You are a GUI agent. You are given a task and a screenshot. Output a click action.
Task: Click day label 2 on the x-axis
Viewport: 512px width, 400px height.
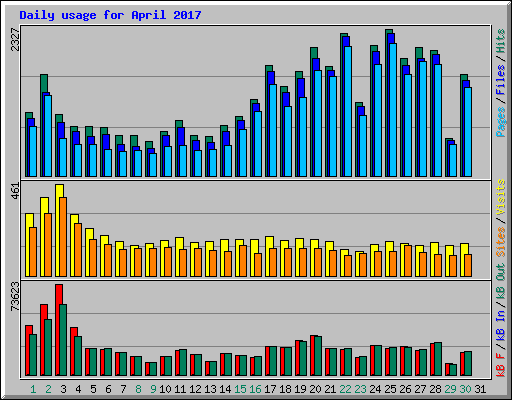tap(48, 389)
